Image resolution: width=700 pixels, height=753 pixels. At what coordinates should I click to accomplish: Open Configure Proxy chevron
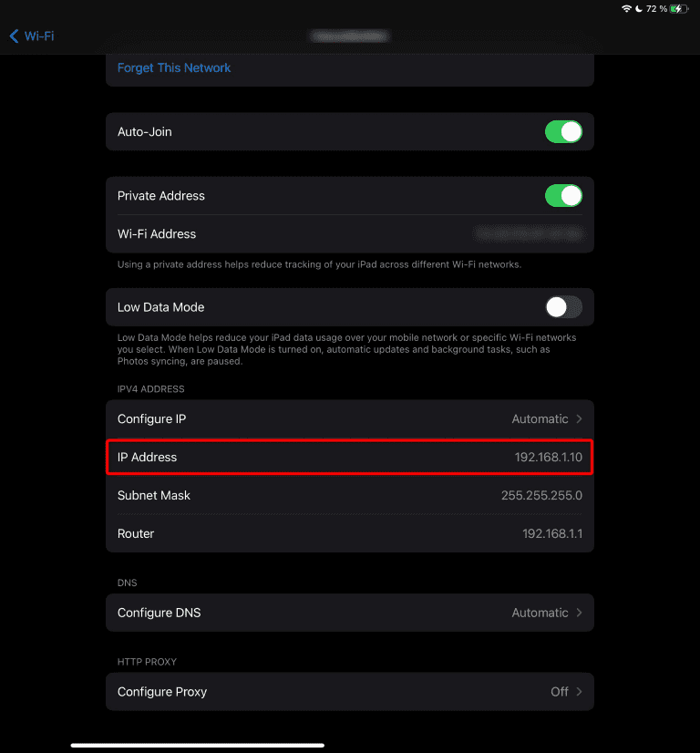579,692
